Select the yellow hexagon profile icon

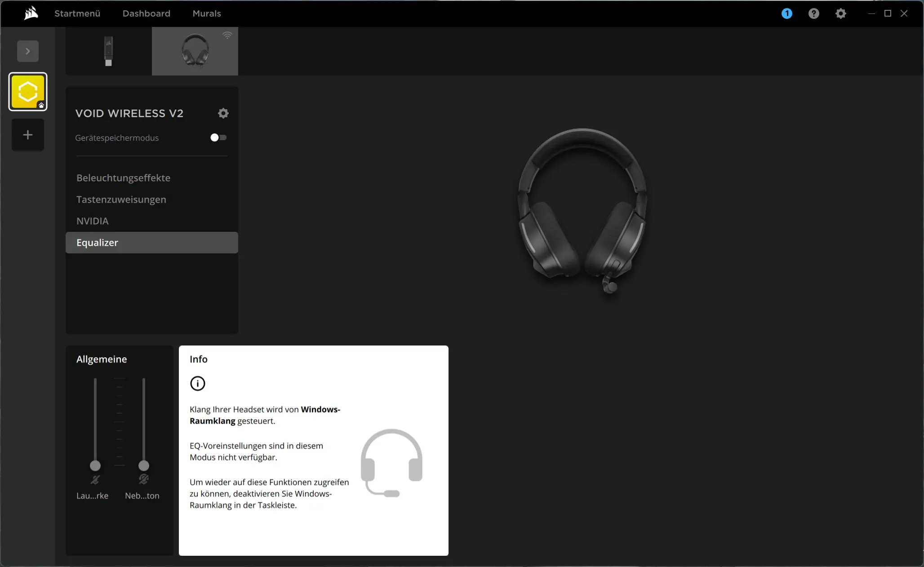[x=28, y=92]
